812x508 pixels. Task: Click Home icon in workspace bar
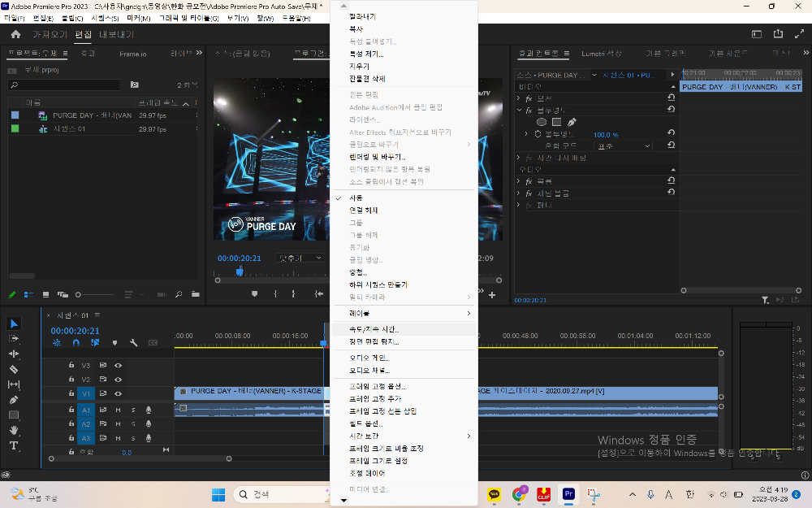tap(15, 34)
